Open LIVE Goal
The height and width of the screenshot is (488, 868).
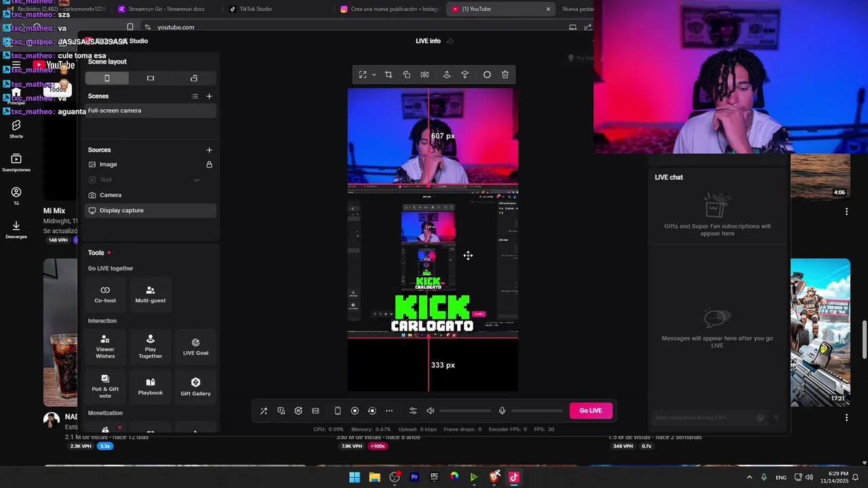pyautogui.click(x=195, y=346)
